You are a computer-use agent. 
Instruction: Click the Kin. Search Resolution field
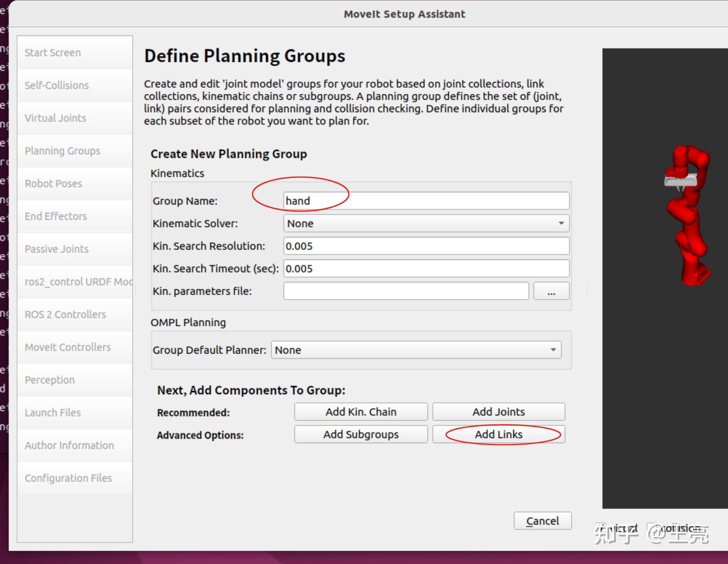pos(426,246)
